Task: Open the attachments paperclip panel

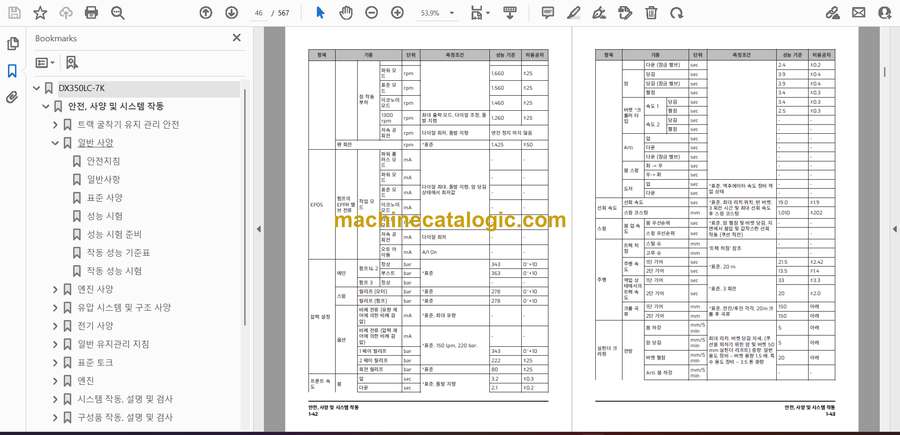Action: coord(12,97)
